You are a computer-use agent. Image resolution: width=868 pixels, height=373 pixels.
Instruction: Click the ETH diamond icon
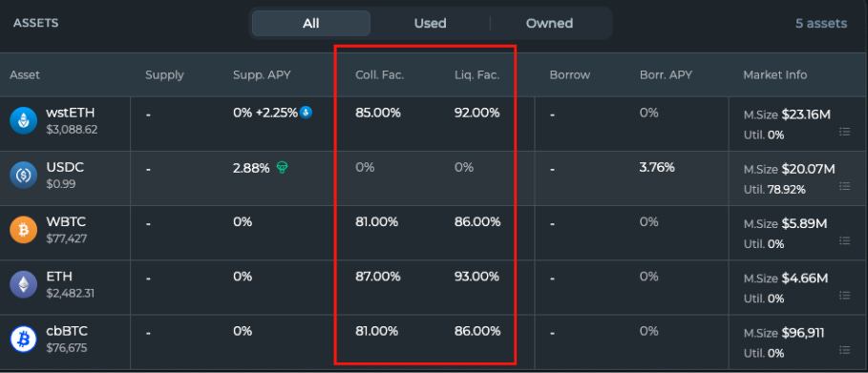pyautogui.click(x=23, y=285)
